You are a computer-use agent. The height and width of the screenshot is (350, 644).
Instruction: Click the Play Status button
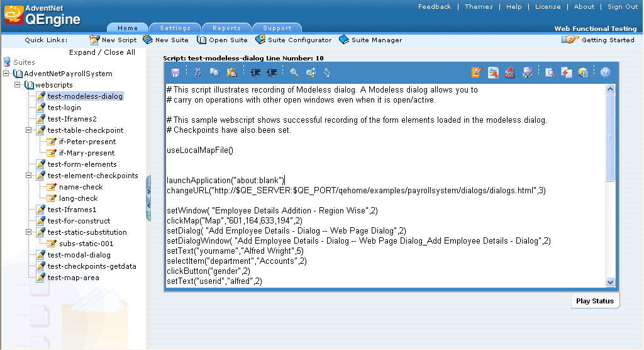(x=595, y=301)
